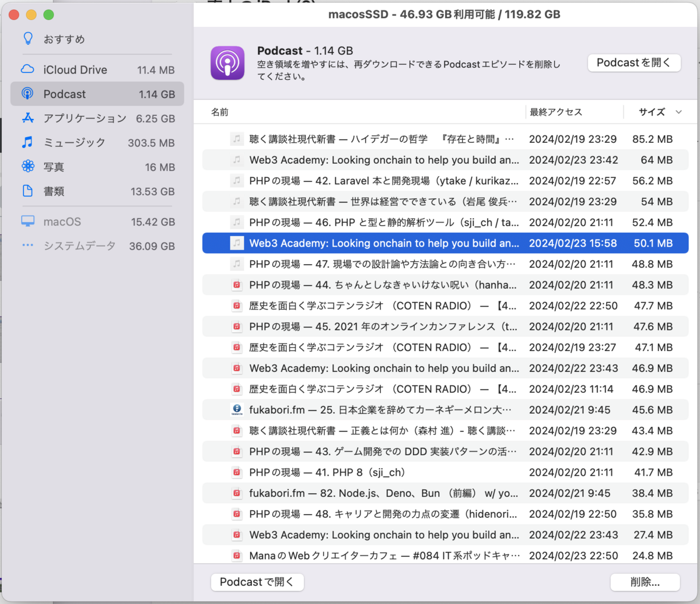Open the 写真 category

(x=97, y=167)
